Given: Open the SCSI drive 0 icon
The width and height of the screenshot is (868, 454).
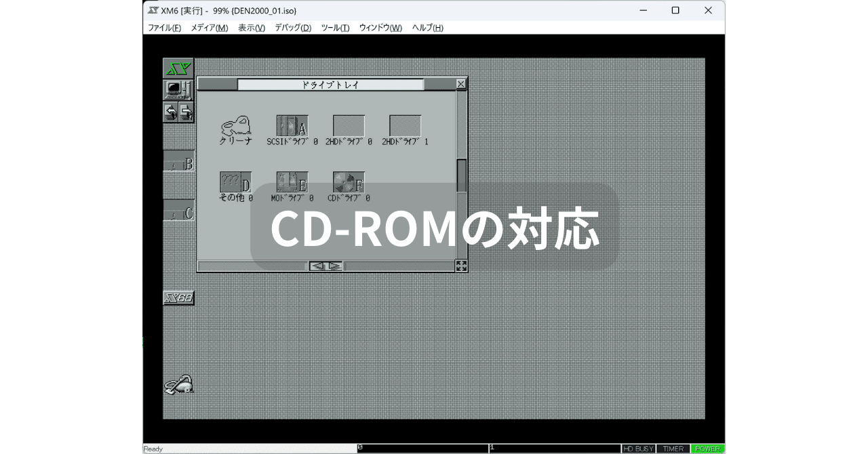Looking at the screenshot, I should [292, 126].
